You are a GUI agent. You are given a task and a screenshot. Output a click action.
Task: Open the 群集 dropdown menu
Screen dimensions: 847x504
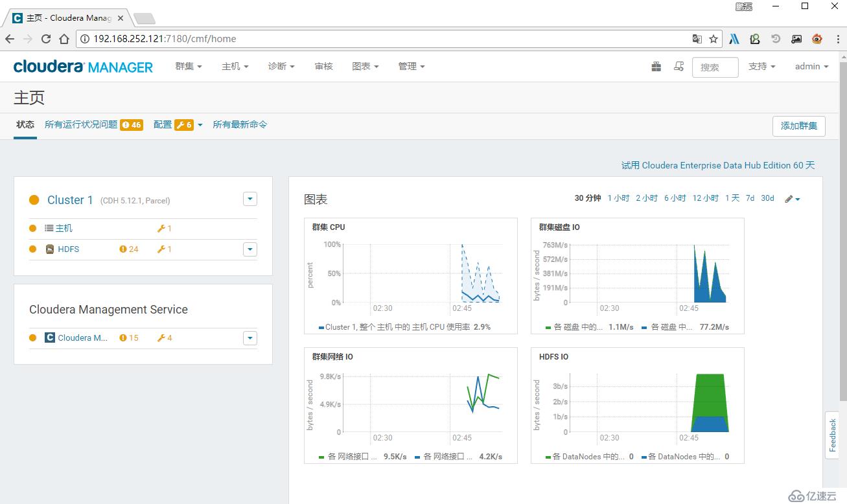pos(189,66)
